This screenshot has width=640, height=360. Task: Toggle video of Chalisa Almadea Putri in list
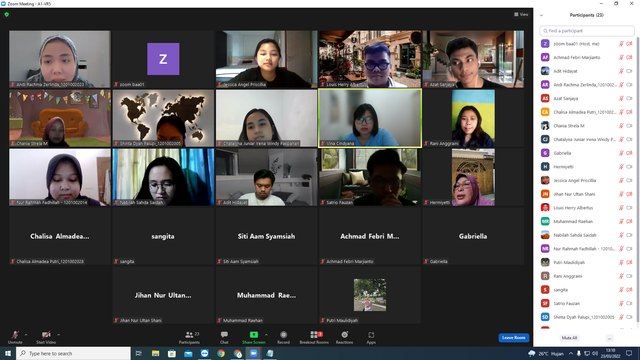629,112
